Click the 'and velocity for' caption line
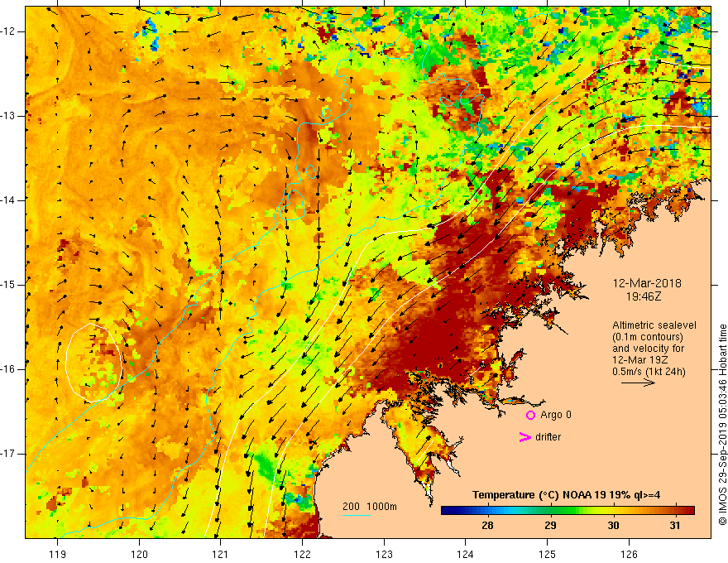 [x=648, y=349]
